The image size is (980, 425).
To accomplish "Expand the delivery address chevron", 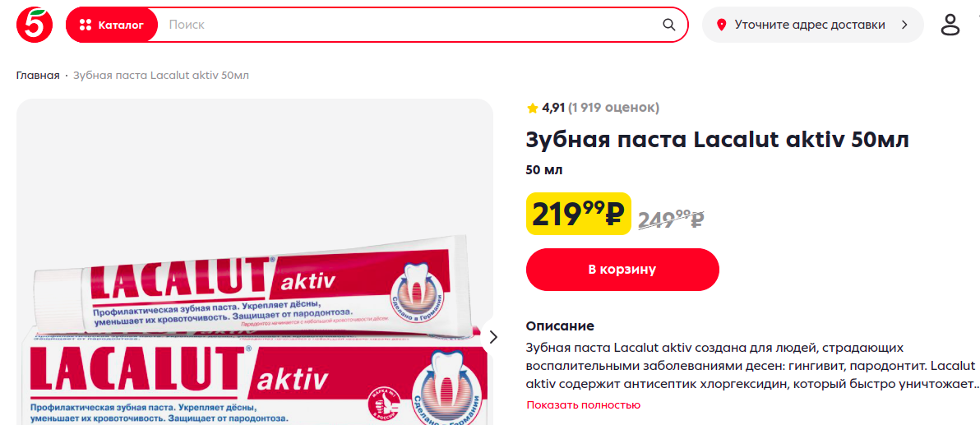I will [x=904, y=25].
